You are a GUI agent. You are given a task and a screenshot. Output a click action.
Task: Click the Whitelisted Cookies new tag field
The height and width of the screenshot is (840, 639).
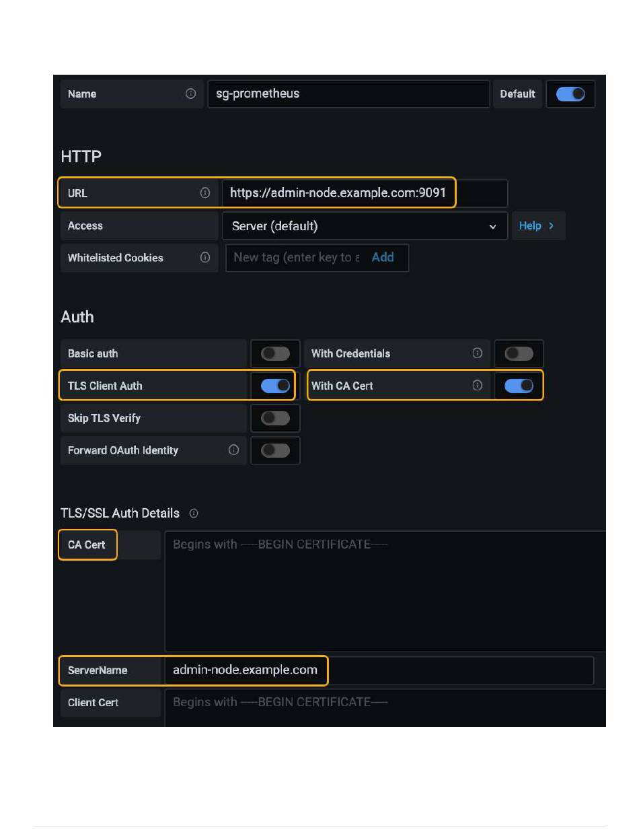click(x=297, y=258)
